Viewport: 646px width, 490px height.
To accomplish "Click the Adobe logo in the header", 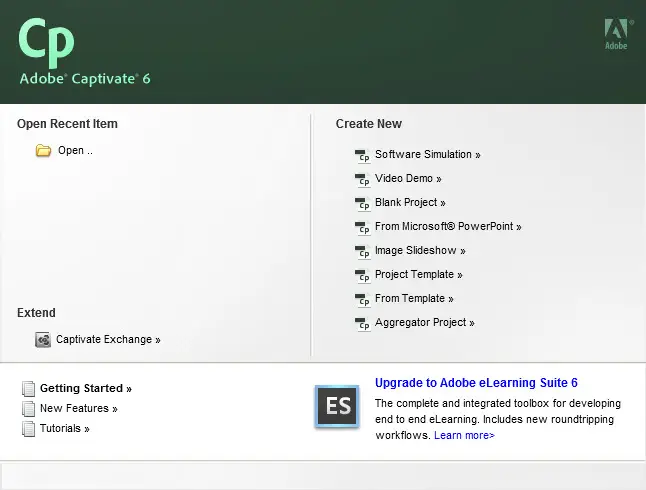I will (618, 34).
